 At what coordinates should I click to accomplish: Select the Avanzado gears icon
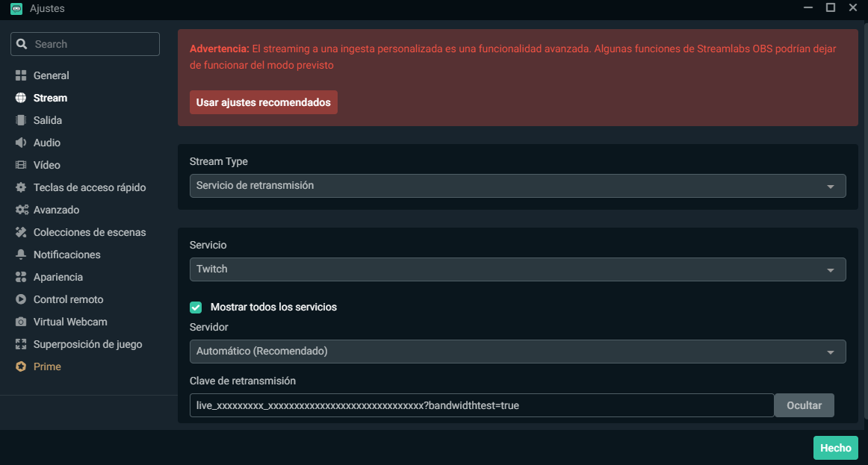click(x=21, y=209)
